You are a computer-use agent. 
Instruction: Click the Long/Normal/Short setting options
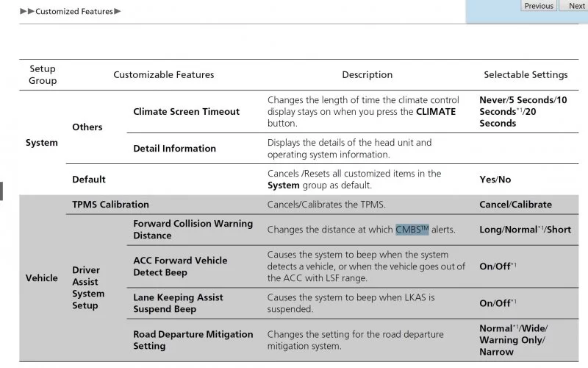coord(525,230)
